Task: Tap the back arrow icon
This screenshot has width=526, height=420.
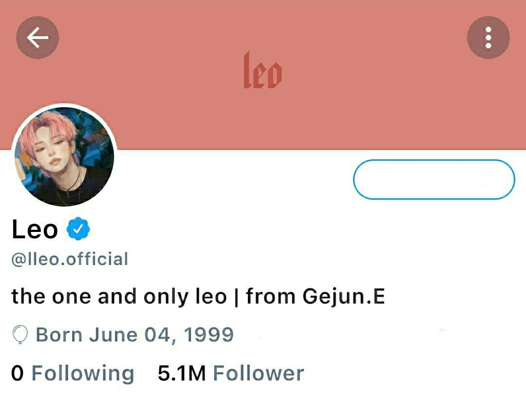Action: pyautogui.click(x=37, y=38)
